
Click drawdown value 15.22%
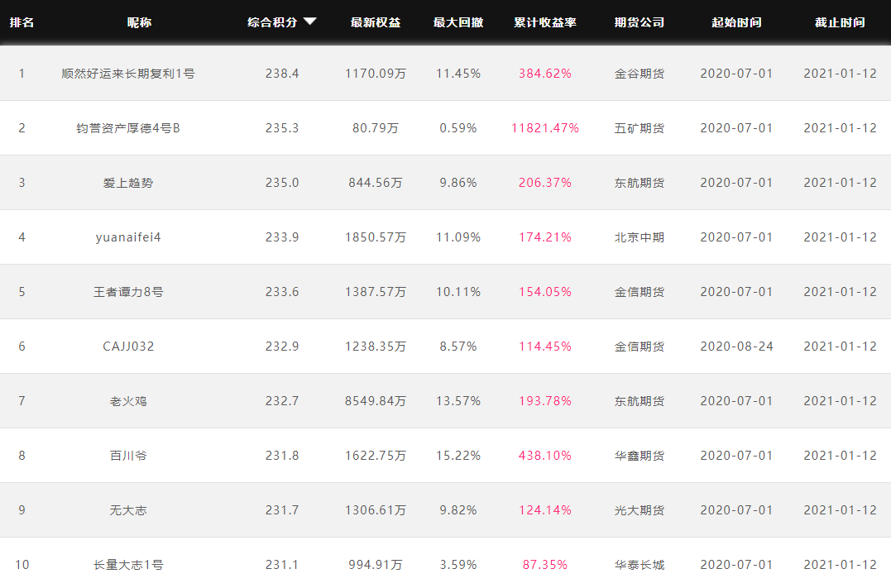coord(458,455)
